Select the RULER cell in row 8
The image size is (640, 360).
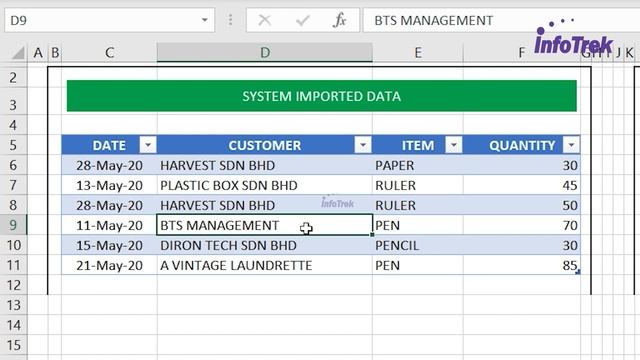[x=418, y=205]
